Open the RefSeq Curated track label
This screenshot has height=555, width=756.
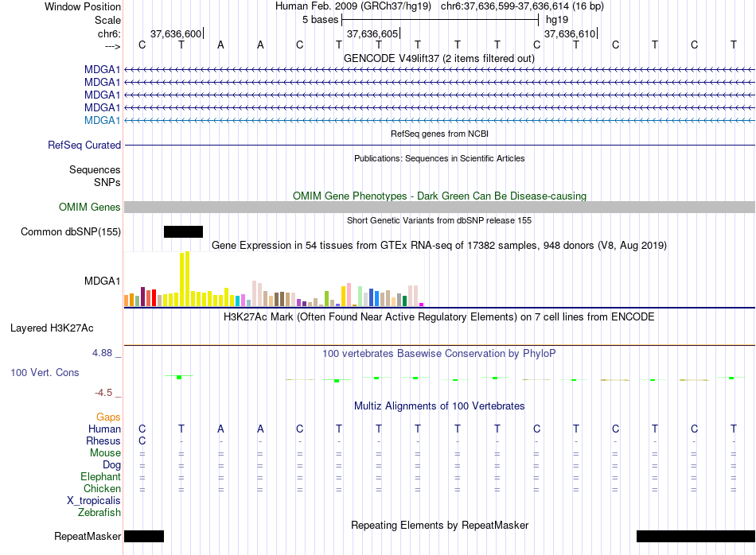(x=84, y=145)
